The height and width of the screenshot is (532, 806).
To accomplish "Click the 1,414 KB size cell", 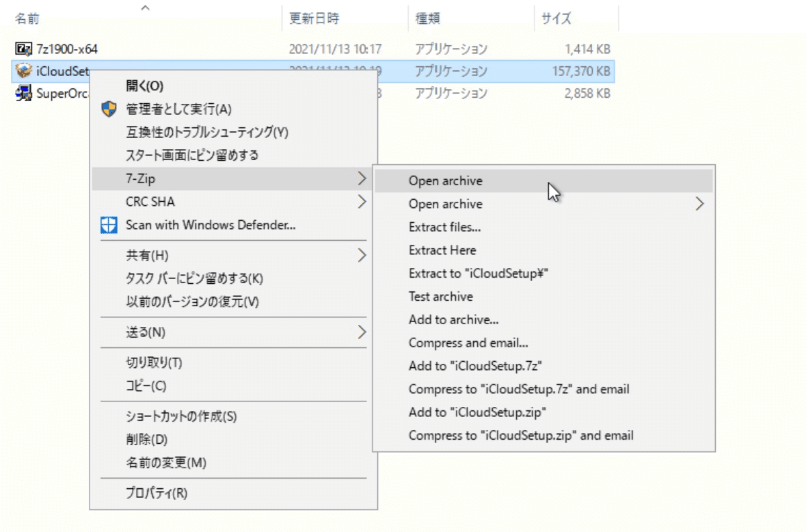I will [x=587, y=49].
